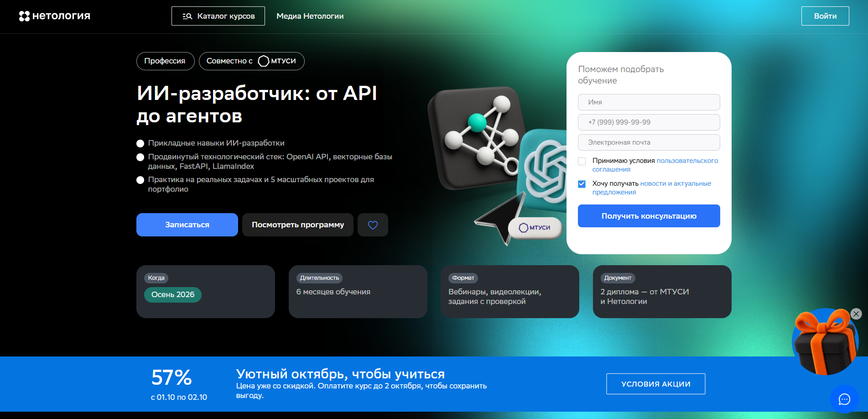Click the 57% discount text
Image resolution: width=868 pixels, height=419 pixels.
[x=172, y=377]
